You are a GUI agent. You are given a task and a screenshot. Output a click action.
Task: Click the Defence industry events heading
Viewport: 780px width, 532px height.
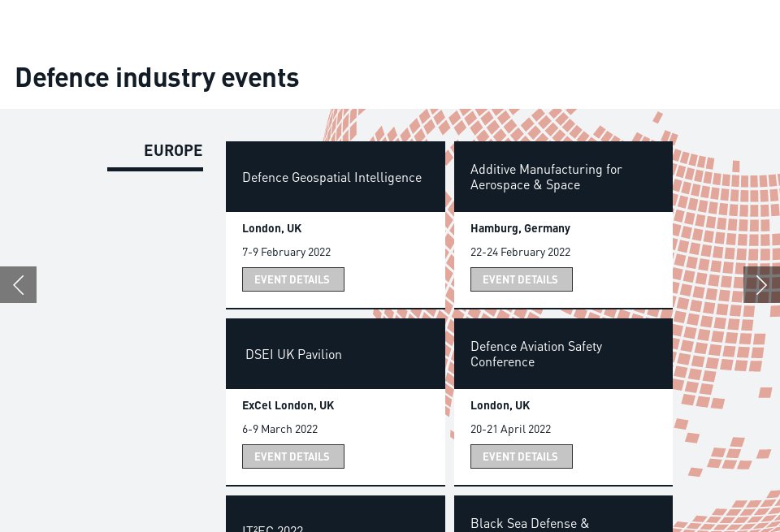[x=157, y=77]
